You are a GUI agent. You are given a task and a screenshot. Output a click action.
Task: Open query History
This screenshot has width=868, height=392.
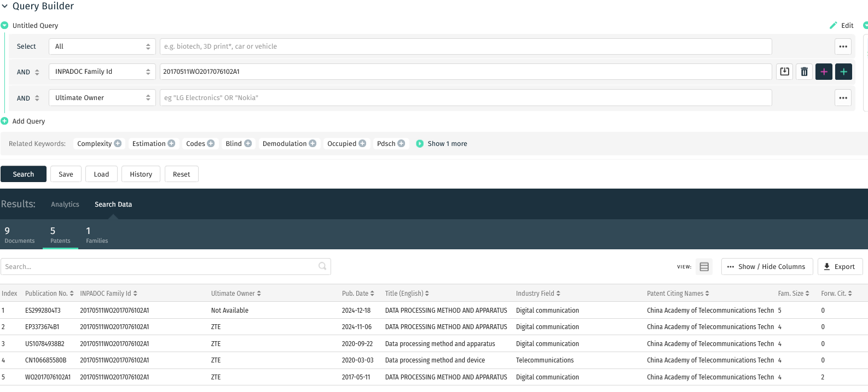click(x=141, y=174)
